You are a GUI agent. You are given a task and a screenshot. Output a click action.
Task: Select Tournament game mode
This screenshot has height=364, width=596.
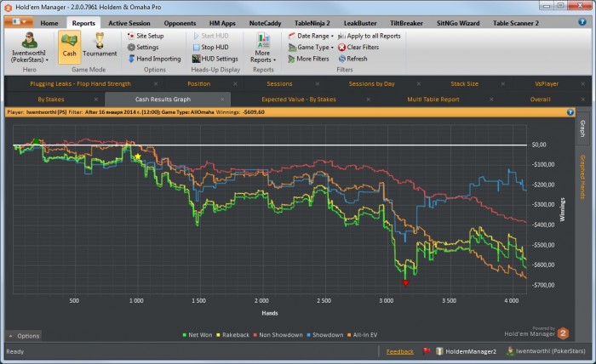click(100, 46)
